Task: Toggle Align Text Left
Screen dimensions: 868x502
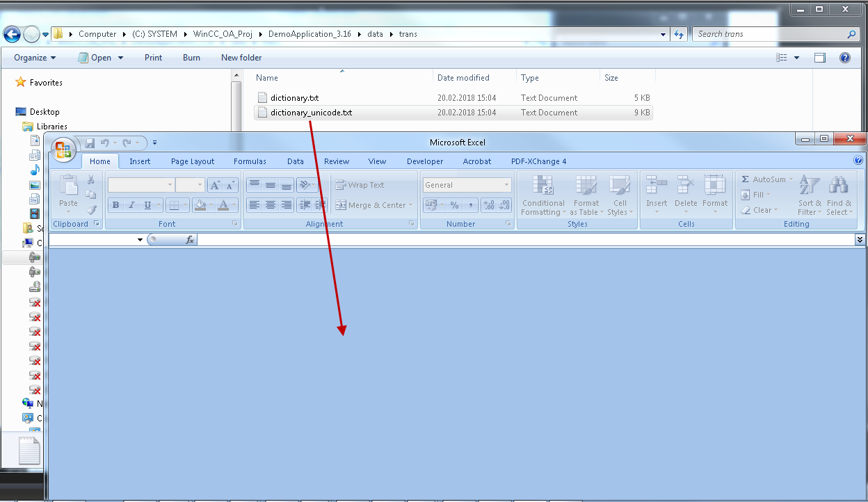Action: pos(255,205)
